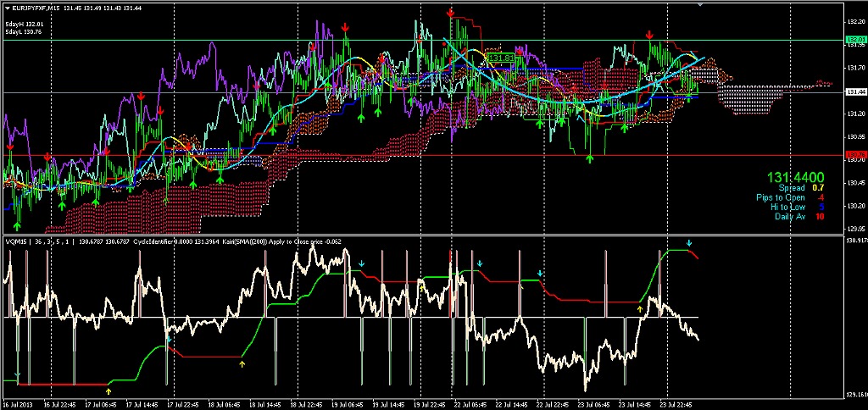Select the Daily Av readout

[799, 216]
